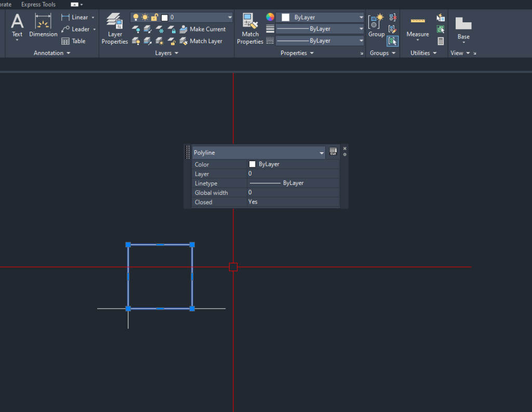This screenshot has width=532, height=412.
Task: Switch to the Express Tools tab
Action: pos(38,4)
